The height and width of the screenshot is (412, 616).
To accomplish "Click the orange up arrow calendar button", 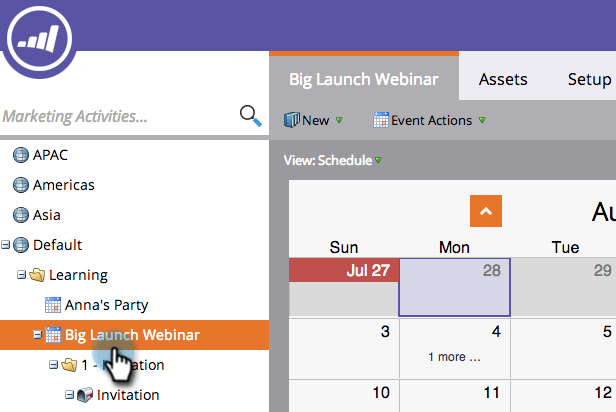I will 486,211.
